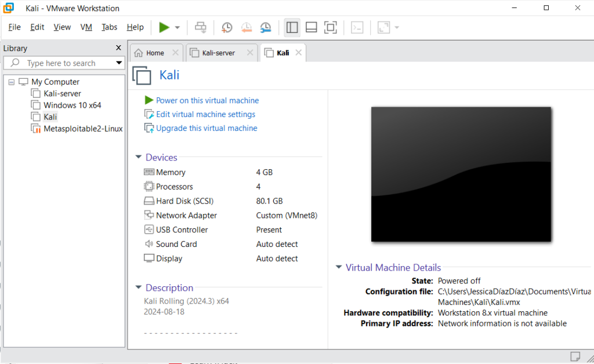Screen dimensions: 594x364
Task: Switch to the Kali-server tab
Action: 218,53
